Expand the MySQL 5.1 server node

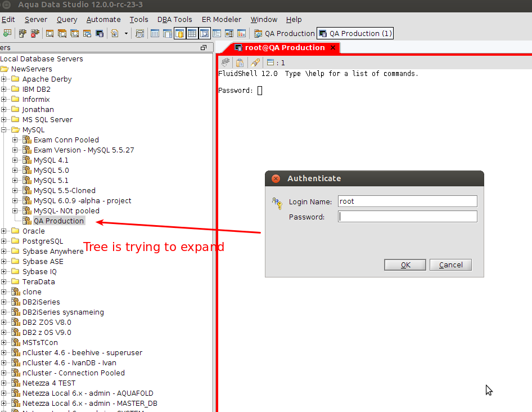point(15,180)
